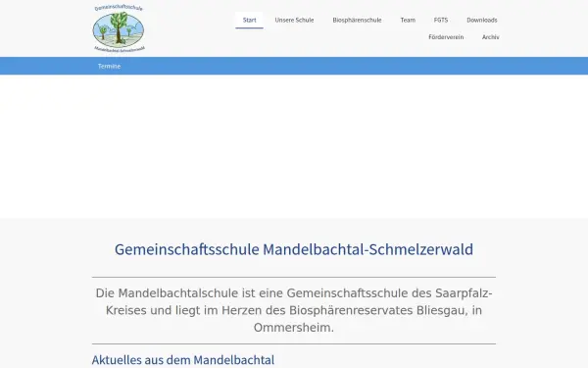
Task: Click the Gemeinschaftsschule tree logo
Action: pyautogui.click(x=119, y=28)
